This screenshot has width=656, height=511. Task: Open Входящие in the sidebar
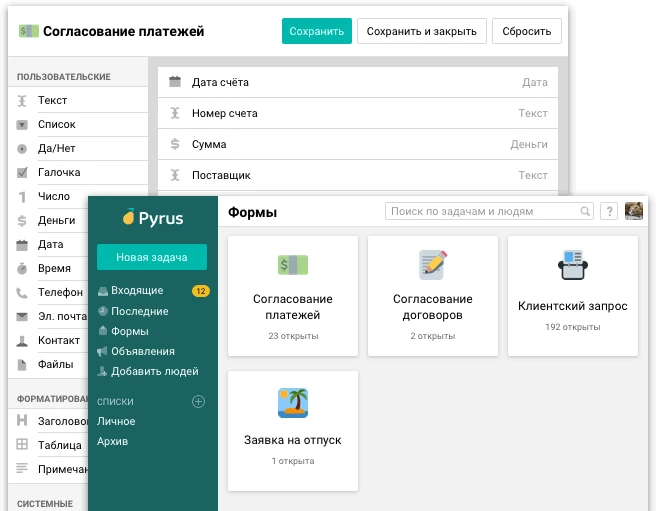(136, 291)
